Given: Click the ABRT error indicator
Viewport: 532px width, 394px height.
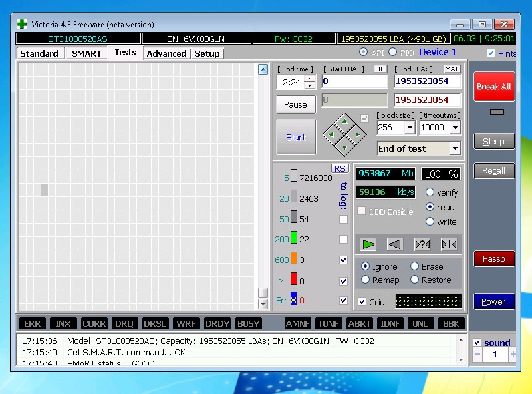Looking at the screenshot, I should (360, 323).
